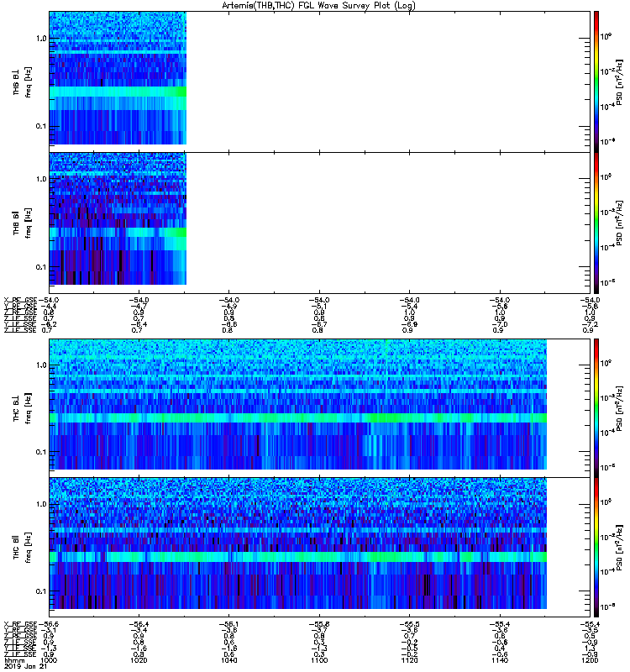This screenshot has width=630, height=672.
Task: Click the bottom panel PSD color bar
Action: coord(596,548)
